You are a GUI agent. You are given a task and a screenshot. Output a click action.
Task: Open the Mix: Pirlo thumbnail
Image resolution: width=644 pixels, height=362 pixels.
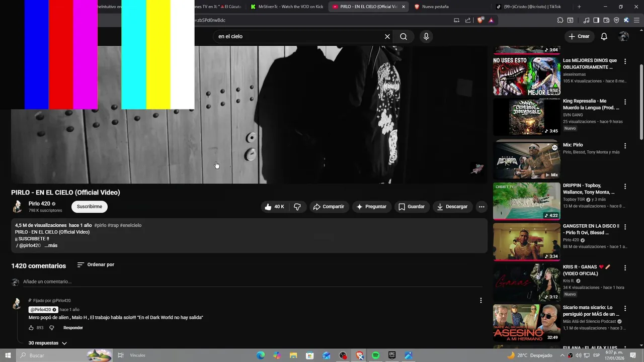coord(526,160)
